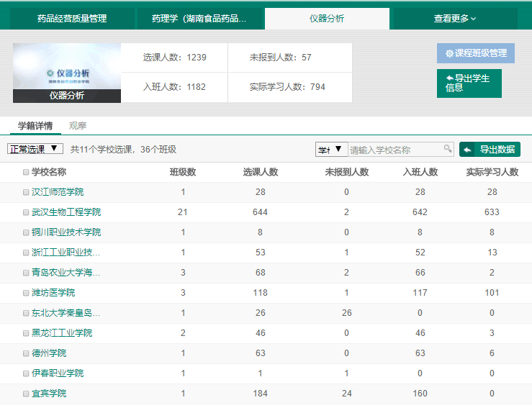Expand the 查看更多 menu
Image resolution: width=532 pixels, height=413 pixels.
pos(454,19)
